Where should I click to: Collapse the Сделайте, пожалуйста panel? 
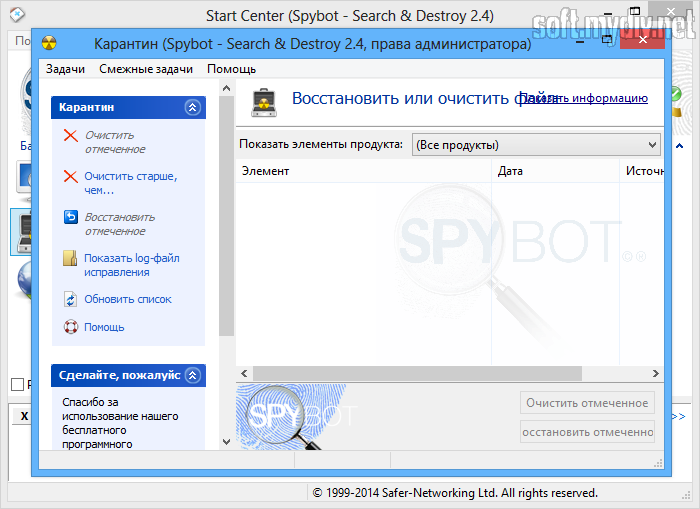coord(192,375)
